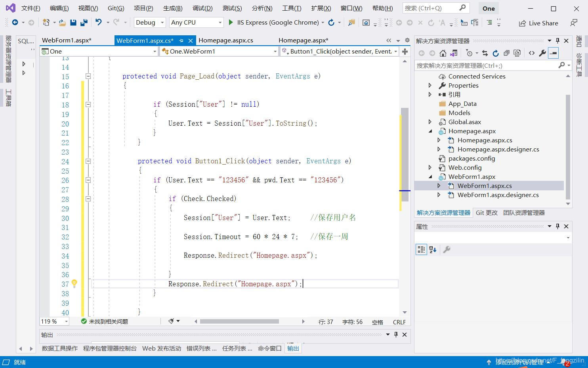This screenshot has width=588, height=368.
Task: Open the 调试(D) menu
Action: click(202, 8)
